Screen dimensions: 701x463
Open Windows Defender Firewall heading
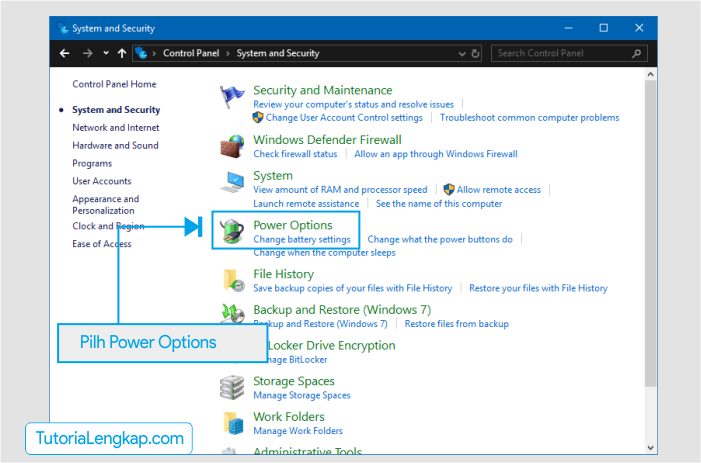coord(327,140)
